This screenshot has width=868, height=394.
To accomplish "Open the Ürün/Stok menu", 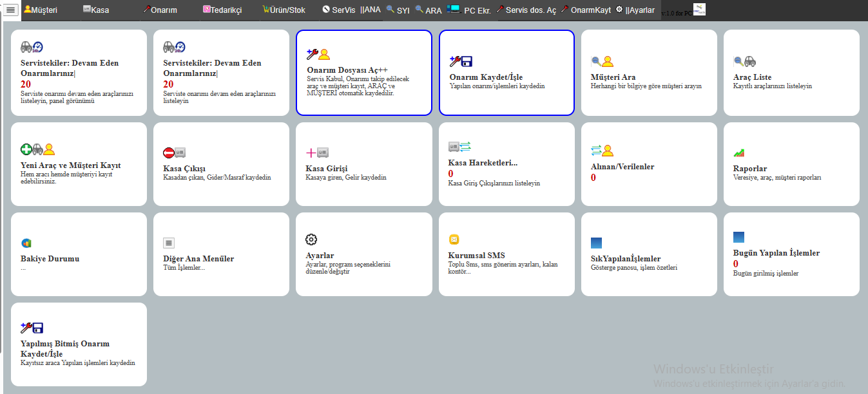I will point(284,10).
